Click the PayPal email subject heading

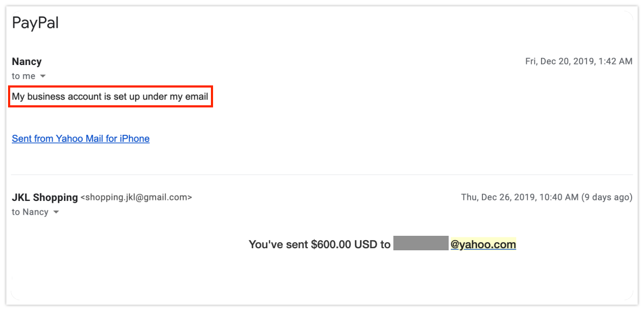click(35, 23)
